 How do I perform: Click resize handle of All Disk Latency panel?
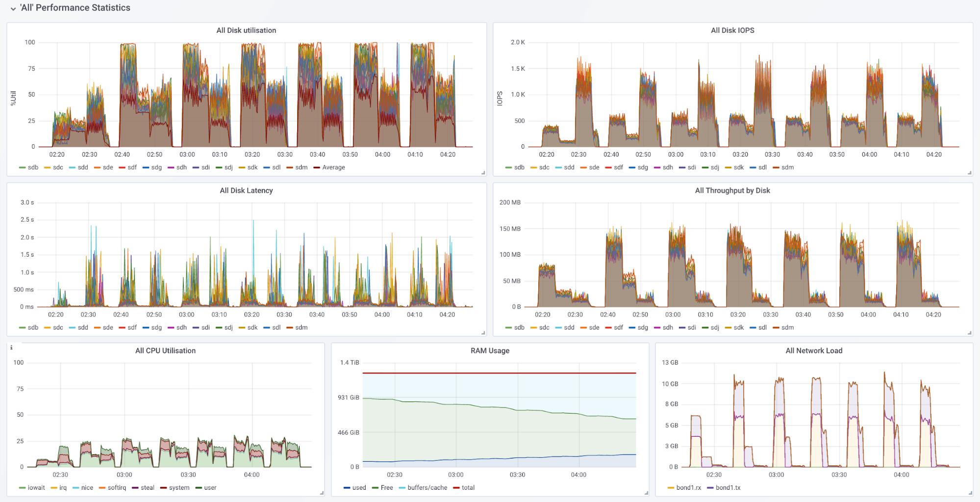[x=483, y=333]
